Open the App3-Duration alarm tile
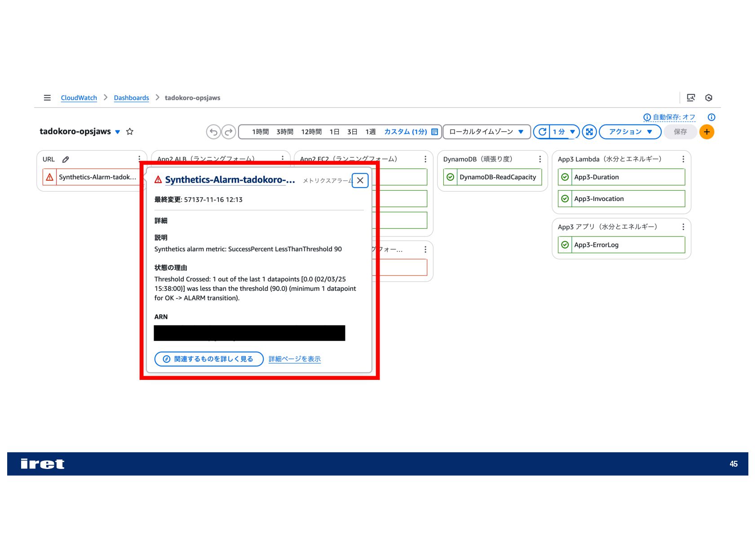Screen dimensions: 756x535 (621, 177)
